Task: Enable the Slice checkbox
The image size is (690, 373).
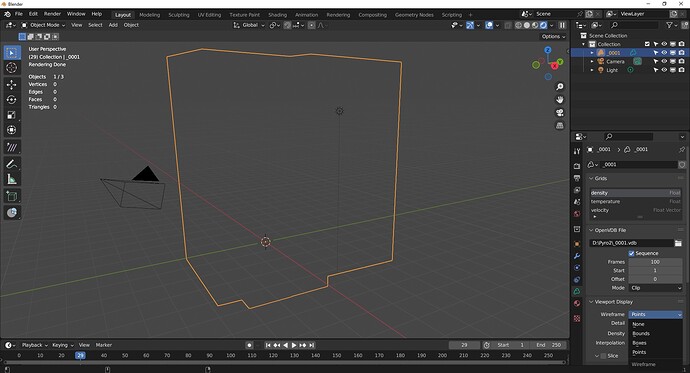Action: 603,356
